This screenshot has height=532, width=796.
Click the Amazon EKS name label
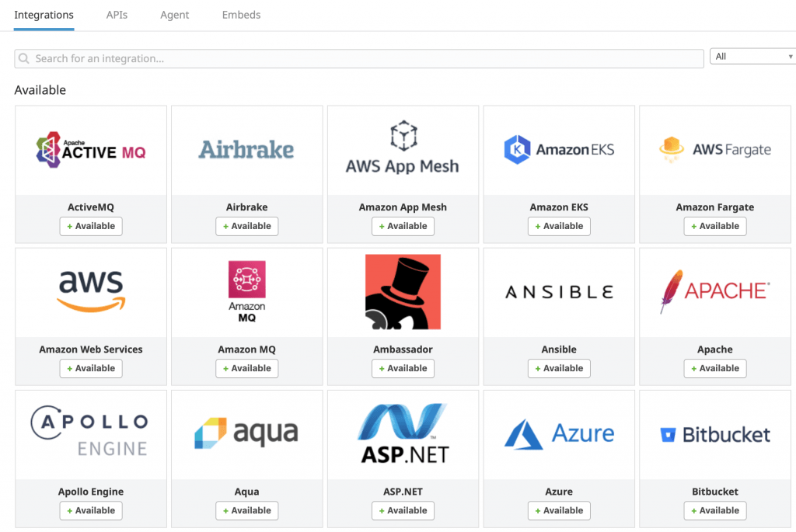tap(559, 207)
